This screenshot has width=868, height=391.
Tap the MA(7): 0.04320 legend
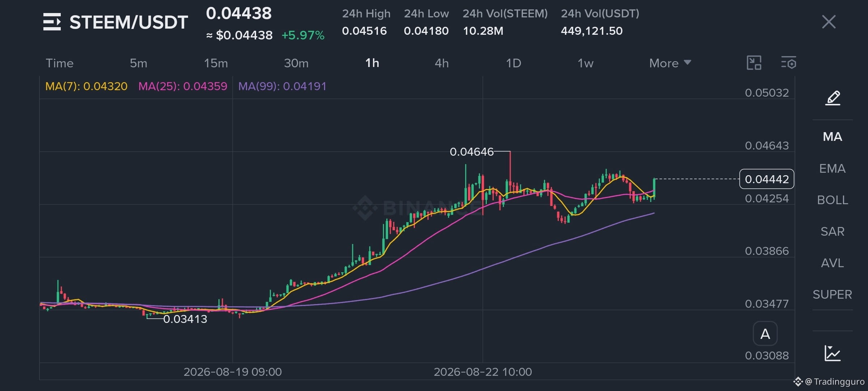click(x=86, y=87)
